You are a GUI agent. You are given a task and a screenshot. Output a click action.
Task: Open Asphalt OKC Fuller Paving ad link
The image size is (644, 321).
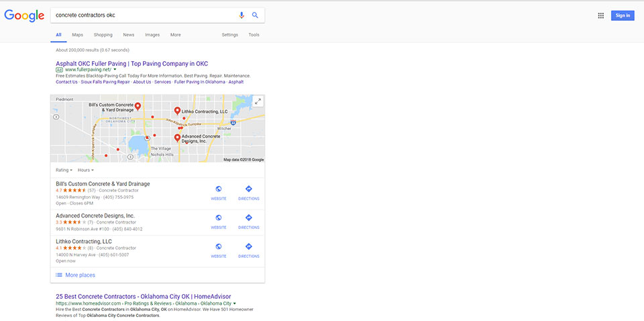coord(132,64)
